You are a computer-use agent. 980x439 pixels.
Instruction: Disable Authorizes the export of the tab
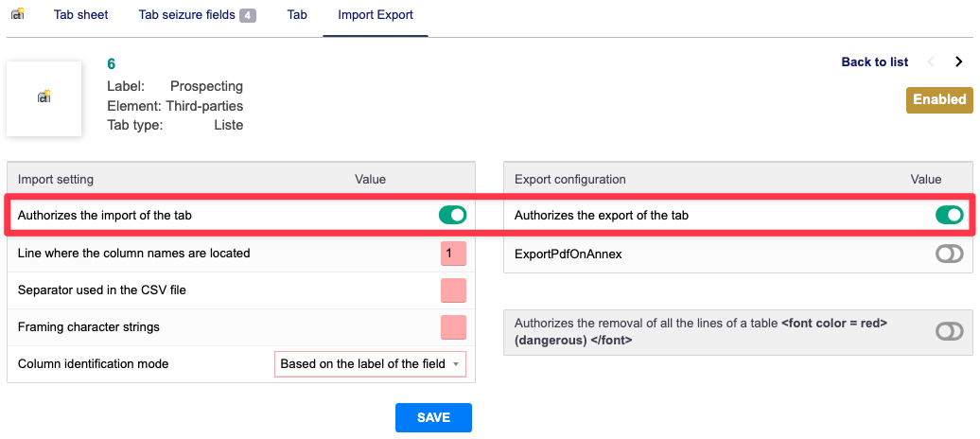click(x=949, y=216)
